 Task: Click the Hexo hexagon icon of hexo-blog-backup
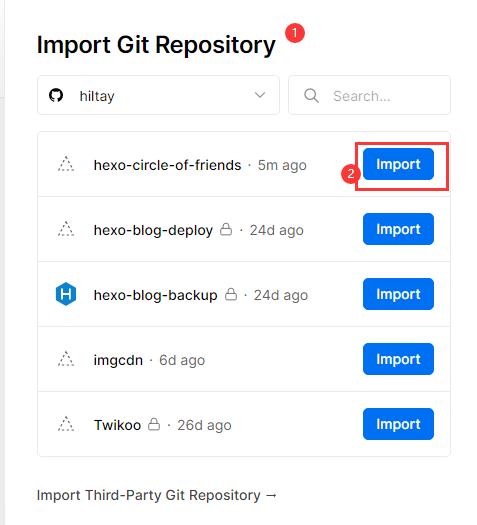click(x=66, y=294)
